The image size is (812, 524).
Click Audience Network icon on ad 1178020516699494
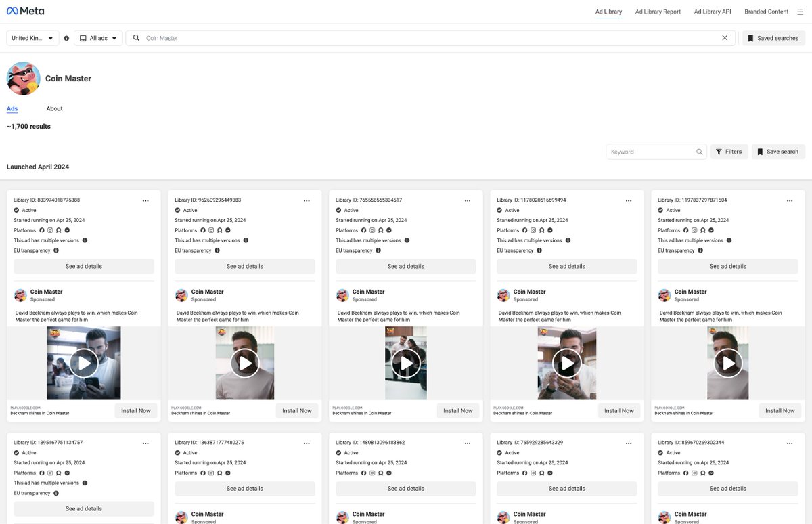pyautogui.click(x=542, y=230)
